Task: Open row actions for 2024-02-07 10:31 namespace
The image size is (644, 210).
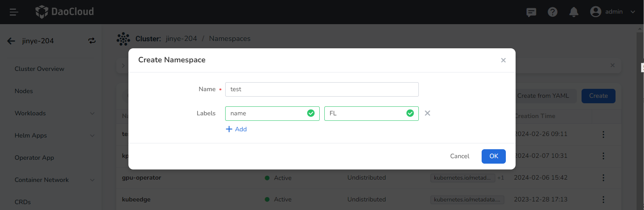Action: pyautogui.click(x=603, y=156)
